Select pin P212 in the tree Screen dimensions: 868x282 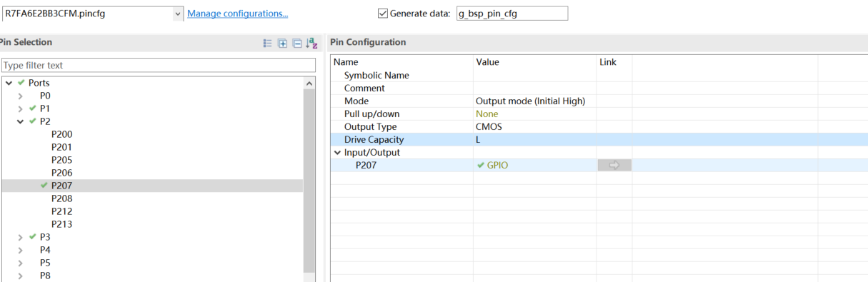coord(61,211)
